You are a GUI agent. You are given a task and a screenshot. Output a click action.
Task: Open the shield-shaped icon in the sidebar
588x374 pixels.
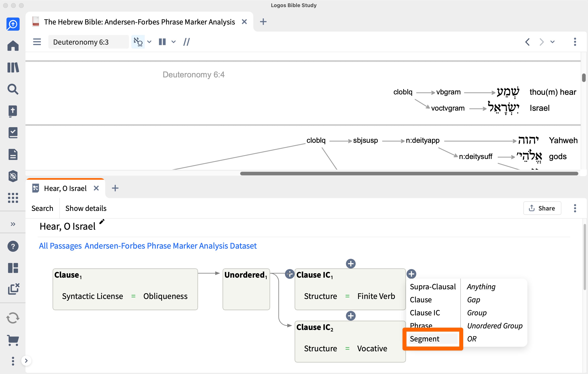tap(13, 176)
